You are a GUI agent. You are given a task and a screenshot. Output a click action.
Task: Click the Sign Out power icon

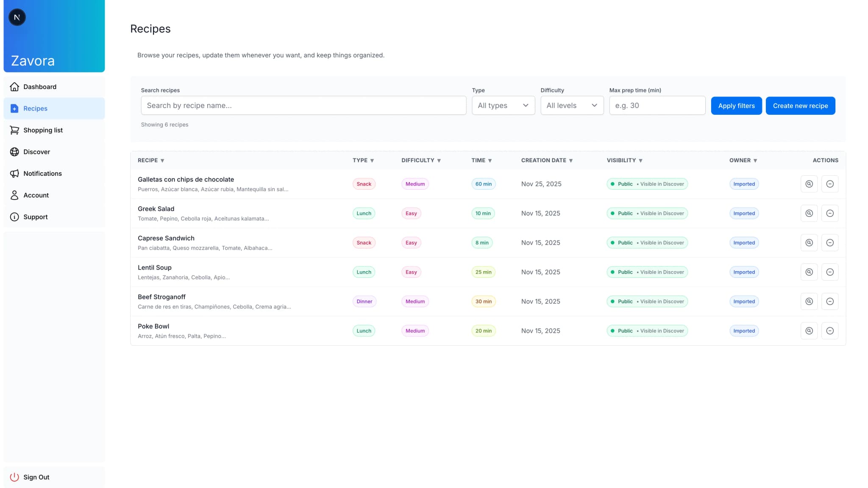[x=14, y=477]
